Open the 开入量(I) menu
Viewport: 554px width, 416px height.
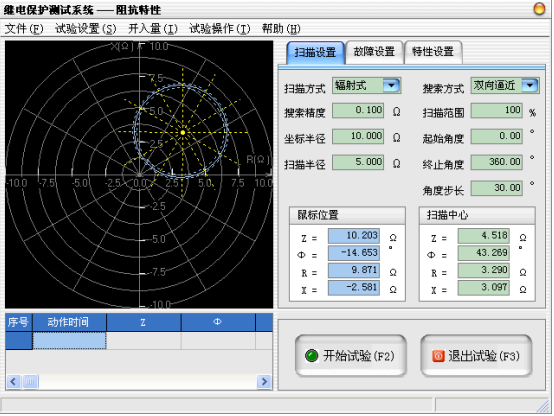[153, 29]
